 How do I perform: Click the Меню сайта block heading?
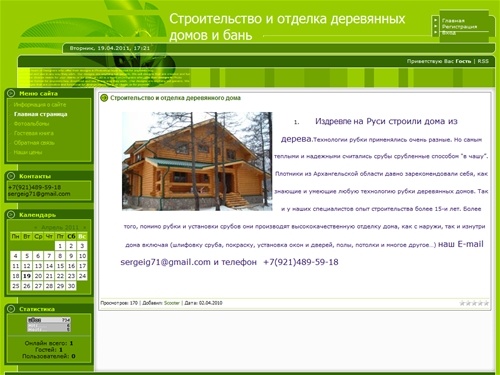coord(38,94)
